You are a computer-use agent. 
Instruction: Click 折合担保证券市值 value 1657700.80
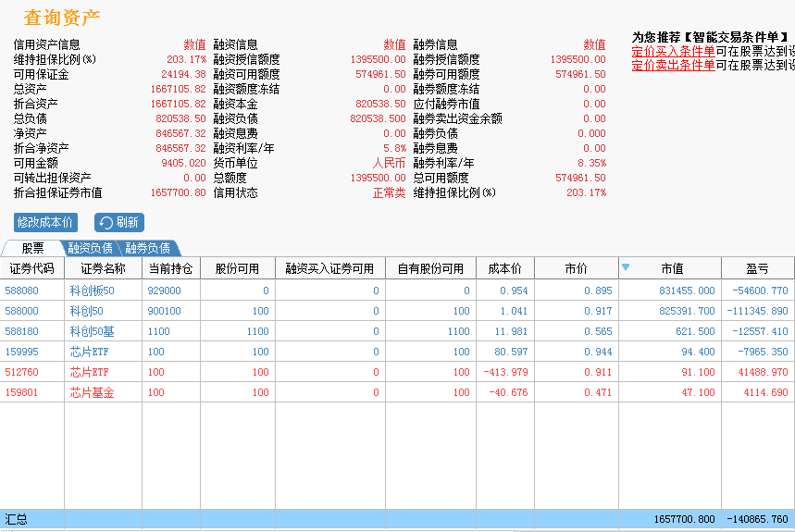[178, 193]
